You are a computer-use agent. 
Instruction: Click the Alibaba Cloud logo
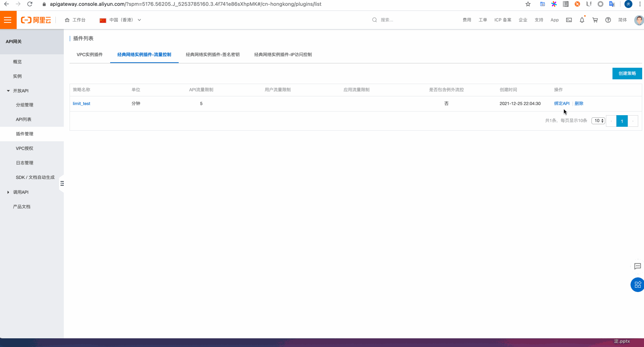(36, 20)
